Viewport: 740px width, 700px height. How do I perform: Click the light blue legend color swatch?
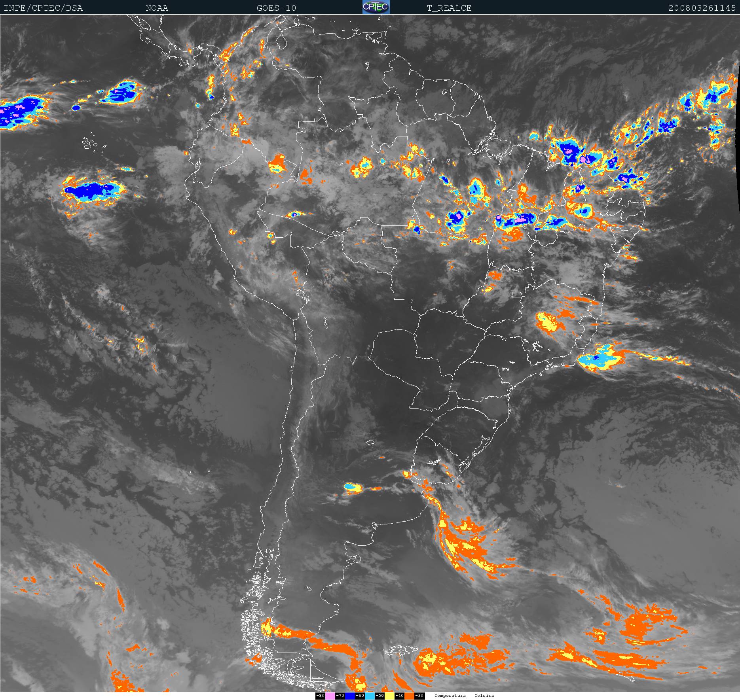point(370,696)
